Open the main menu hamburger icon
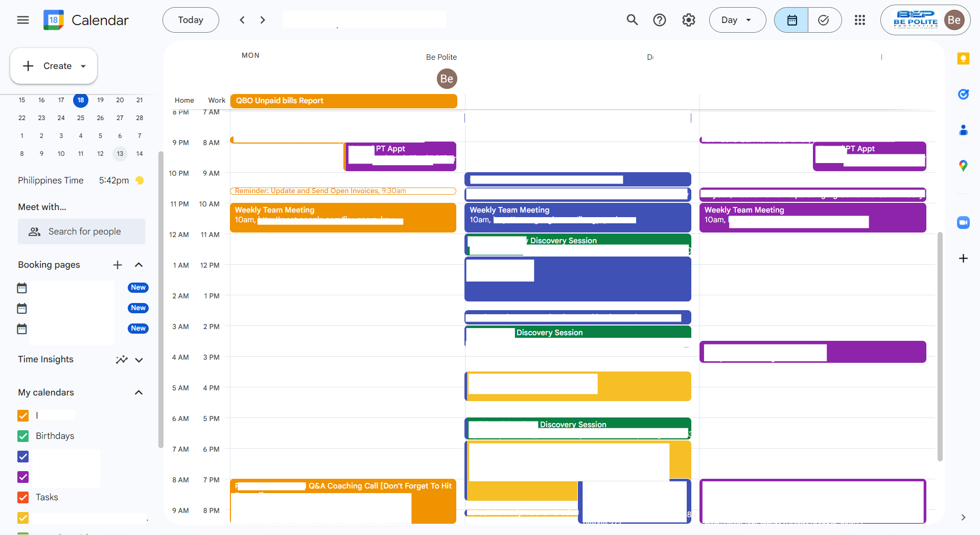This screenshot has height=535, width=980. (23, 20)
